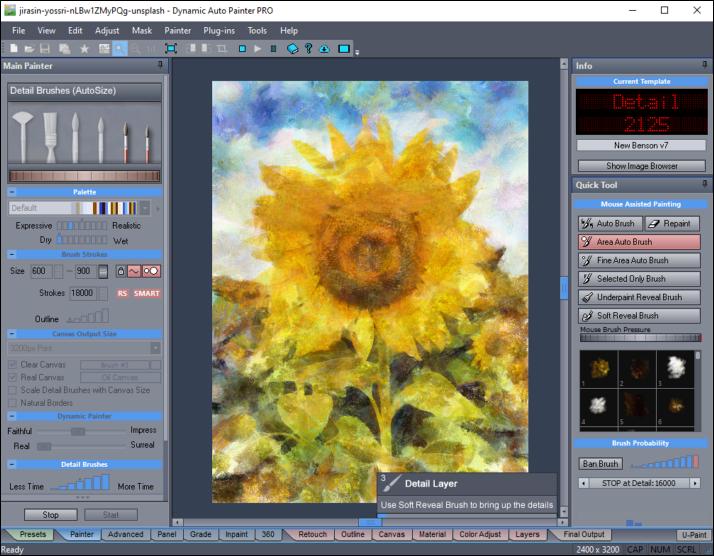714x556 pixels.
Task: Open the Default palette dropdown
Action: pyautogui.click(x=144, y=208)
